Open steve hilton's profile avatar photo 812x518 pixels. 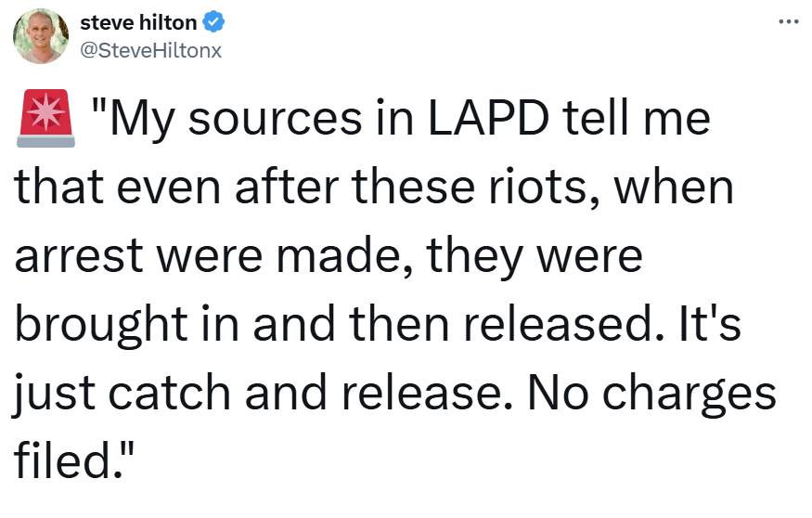click(x=41, y=36)
